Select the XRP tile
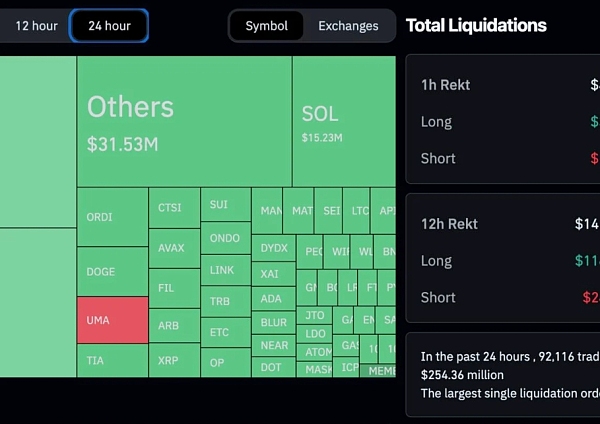This screenshot has width=600, height=424. point(174,360)
